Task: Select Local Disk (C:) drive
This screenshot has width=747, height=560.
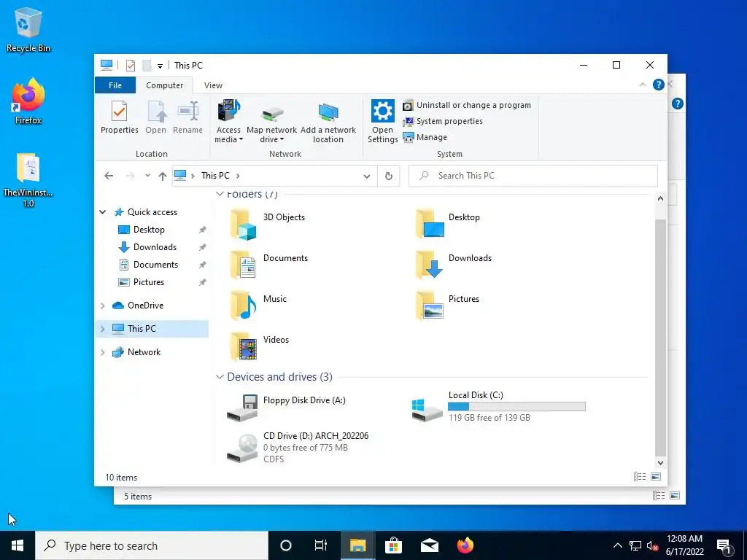Action: point(499,408)
